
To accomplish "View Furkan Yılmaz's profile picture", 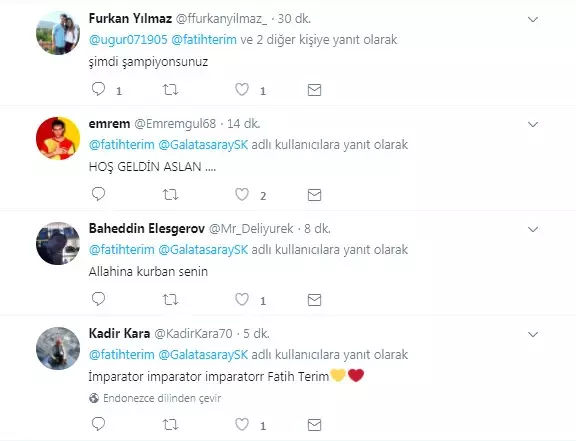I will click(x=58, y=33).
